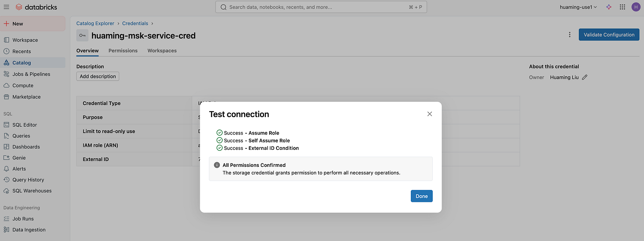
Task: Open the hamburger menu icon
Action: 6,7
